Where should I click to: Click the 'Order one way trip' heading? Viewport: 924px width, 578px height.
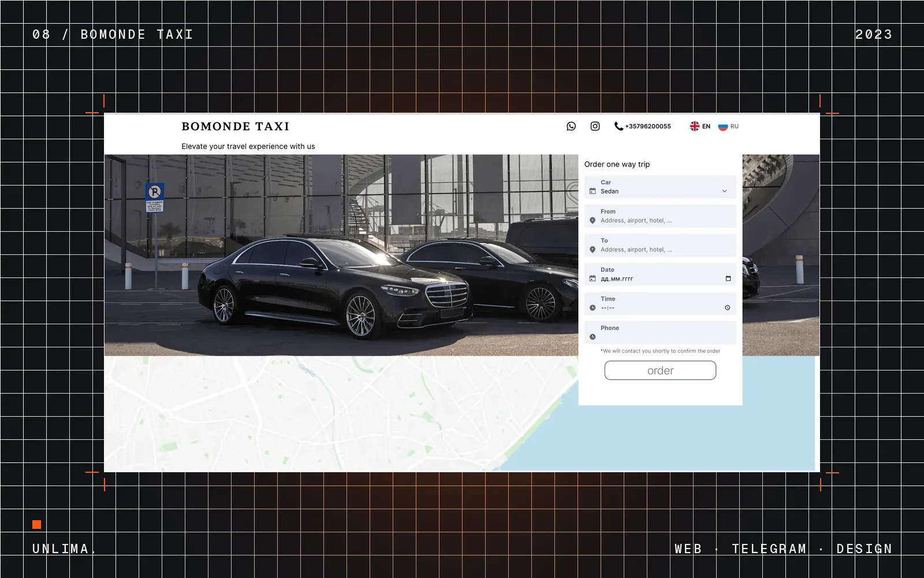tap(617, 164)
